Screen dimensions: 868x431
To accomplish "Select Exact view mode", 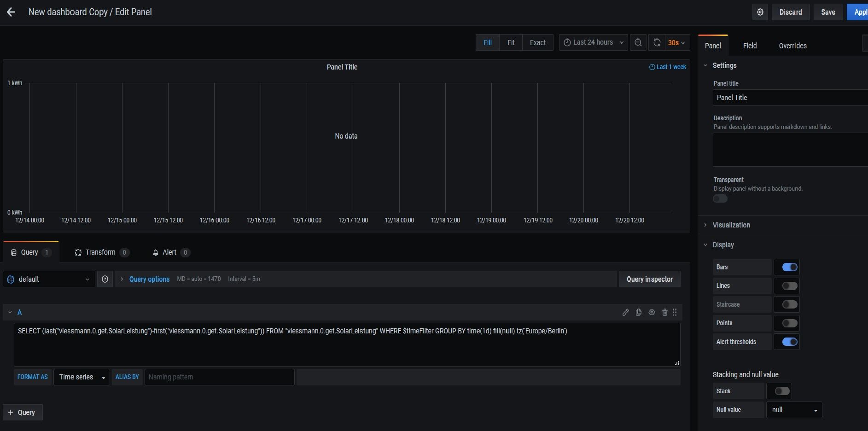I will (538, 42).
